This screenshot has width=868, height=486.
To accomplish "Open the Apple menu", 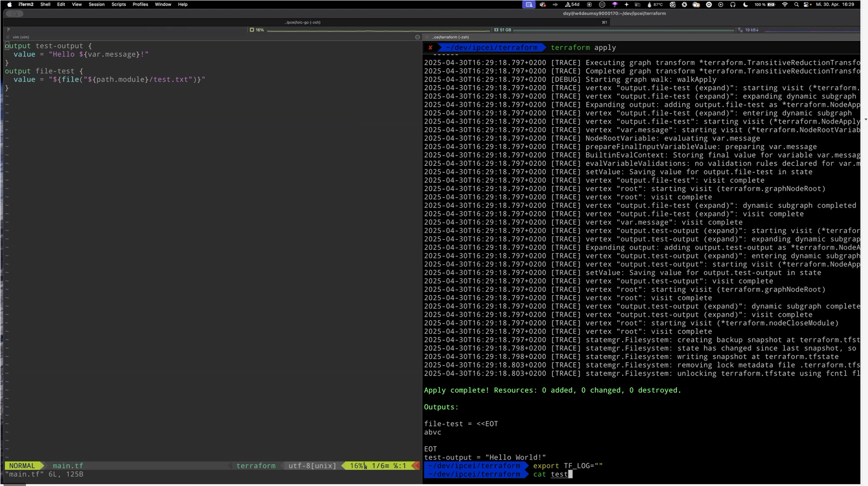I will click(x=9, y=4).
